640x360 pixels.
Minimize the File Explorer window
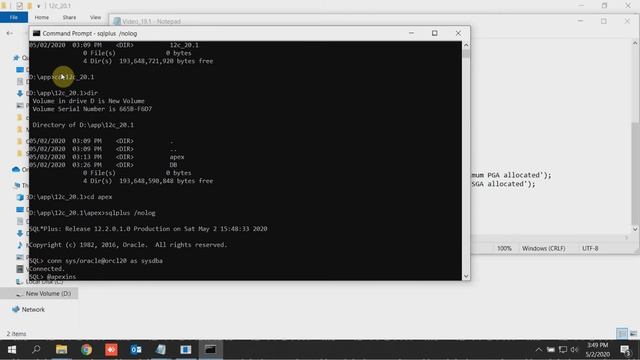coord(581,6)
